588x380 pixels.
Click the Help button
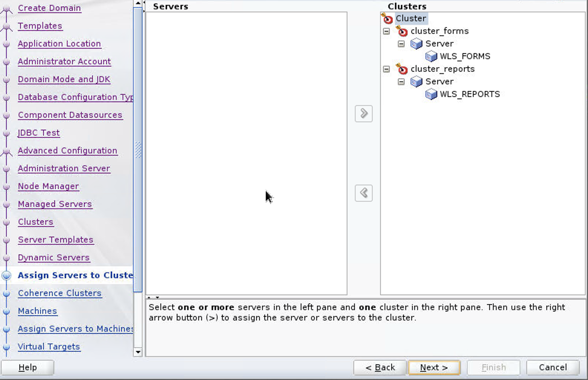click(x=27, y=367)
